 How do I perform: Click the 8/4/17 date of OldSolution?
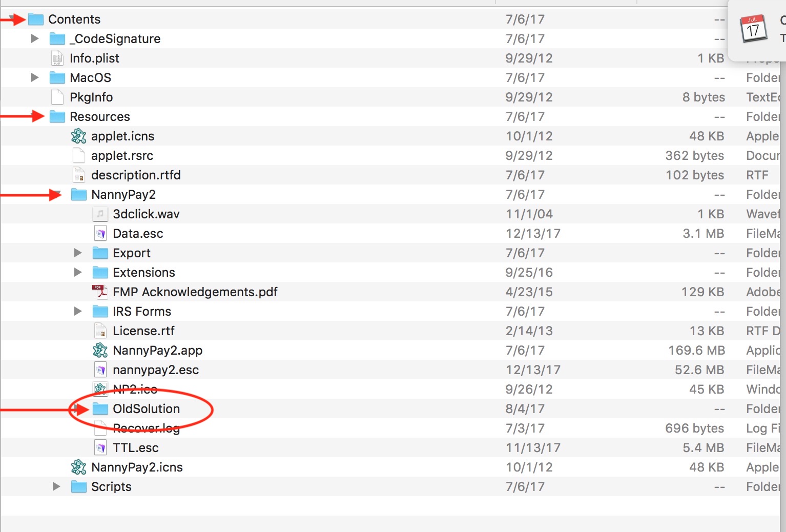tap(525, 409)
